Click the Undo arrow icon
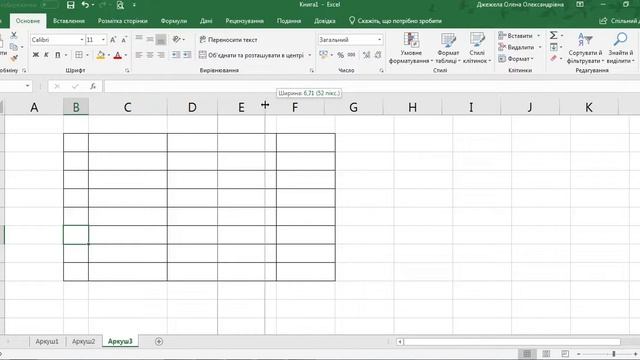Screen dimensions: 640x360 [85, 5]
